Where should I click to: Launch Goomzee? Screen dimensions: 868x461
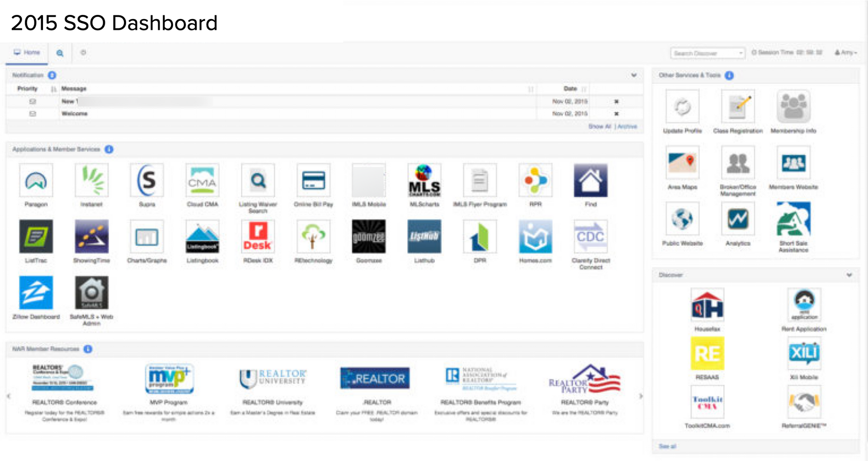coord(369,237)
